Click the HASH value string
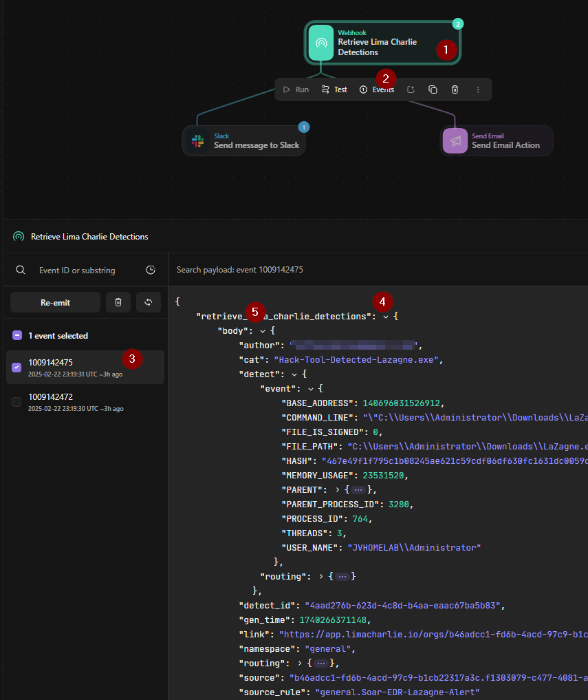This screenshot has width=588, height=700. pyautogui.click(x=455, y=461)
